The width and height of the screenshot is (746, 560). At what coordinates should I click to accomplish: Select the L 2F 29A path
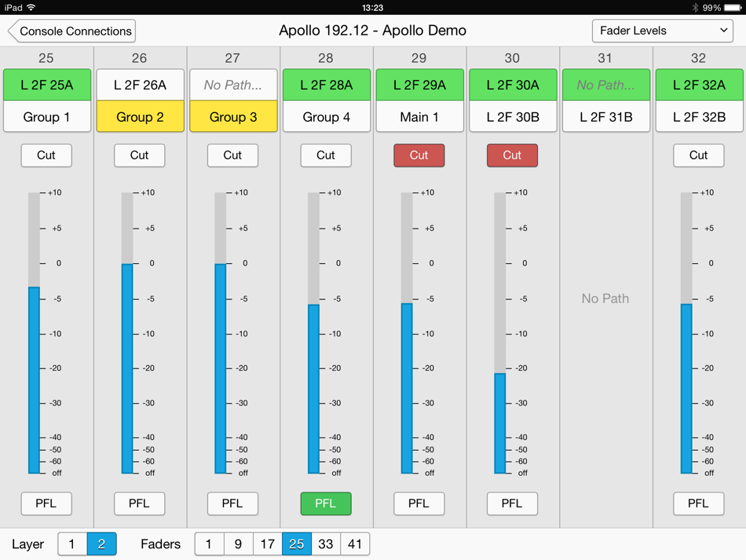tap(419, 85)
